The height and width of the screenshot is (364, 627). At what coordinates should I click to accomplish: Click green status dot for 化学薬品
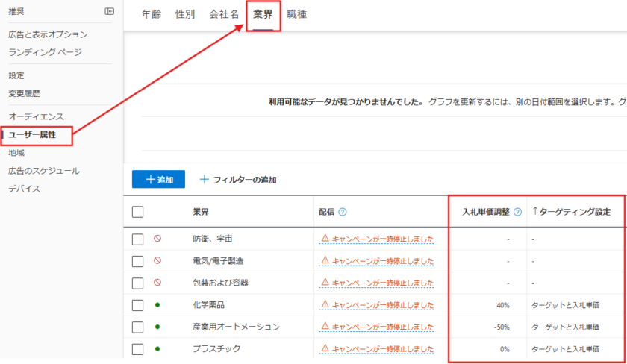point(157,305)
